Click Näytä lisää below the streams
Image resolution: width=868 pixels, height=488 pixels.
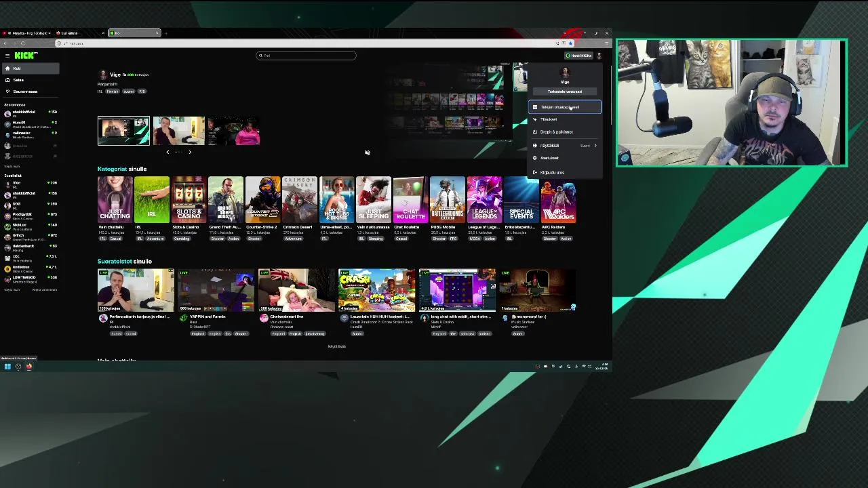(x=337, y=346)
